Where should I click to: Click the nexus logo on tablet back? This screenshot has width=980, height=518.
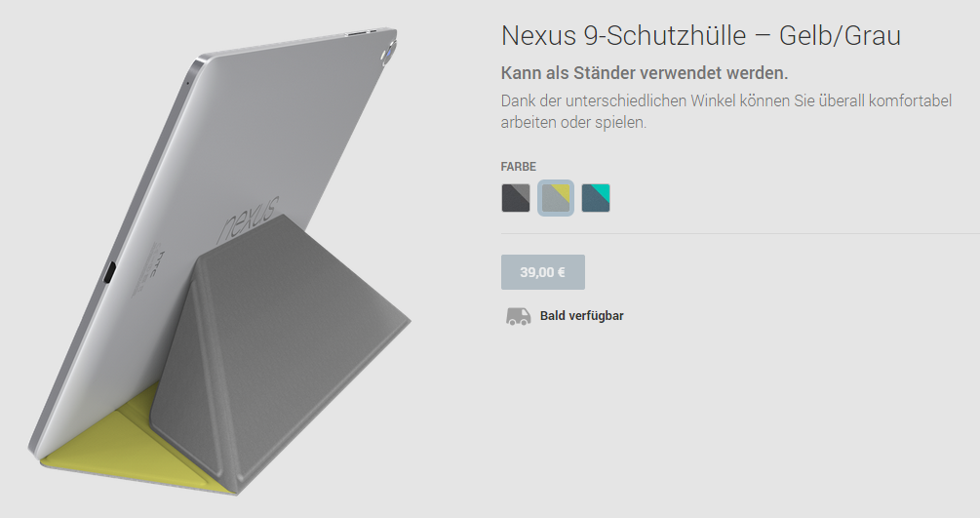tap(248, 219)
